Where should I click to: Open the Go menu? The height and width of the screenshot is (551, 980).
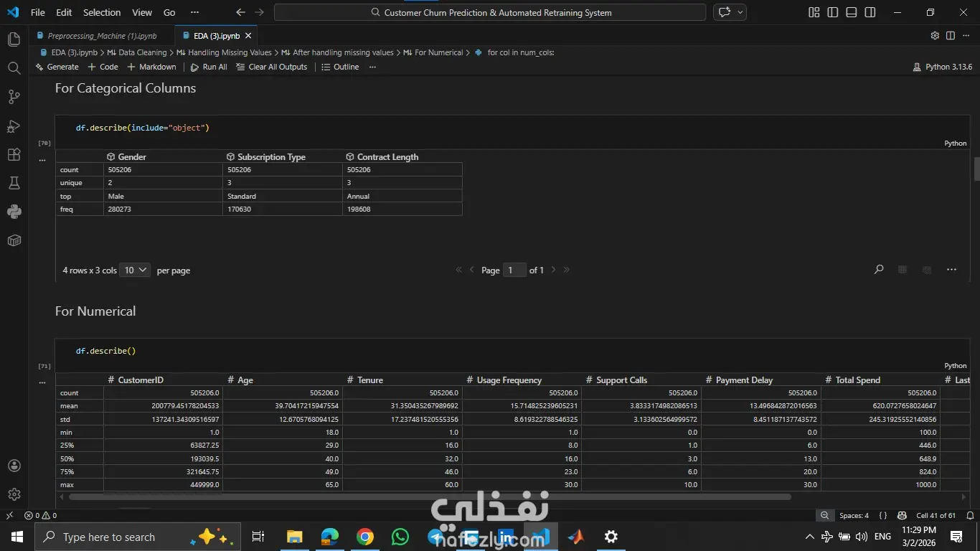[x=169, y=12]
